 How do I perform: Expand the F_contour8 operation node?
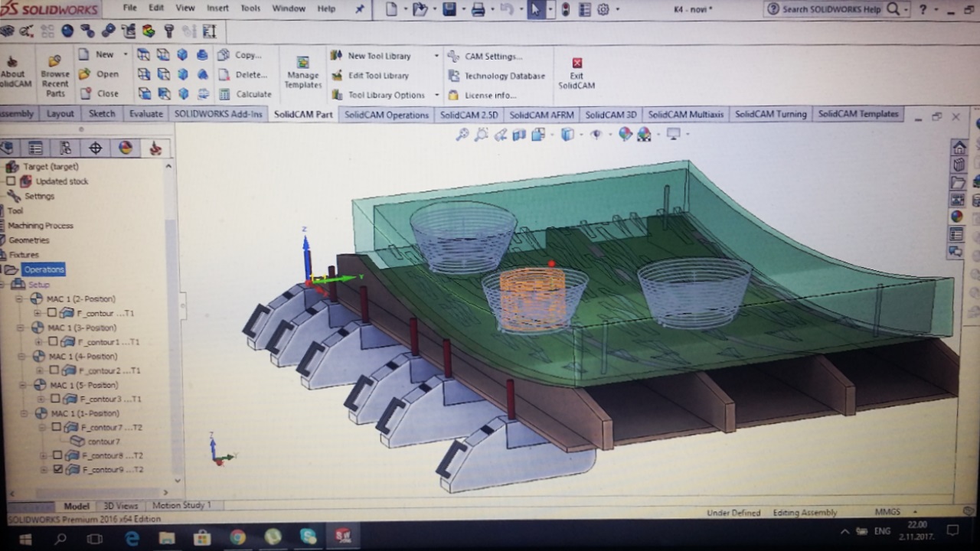pos(44,455)
